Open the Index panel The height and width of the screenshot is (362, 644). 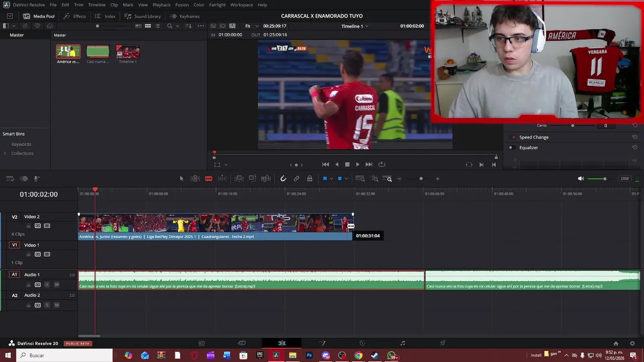click(105, 16)
